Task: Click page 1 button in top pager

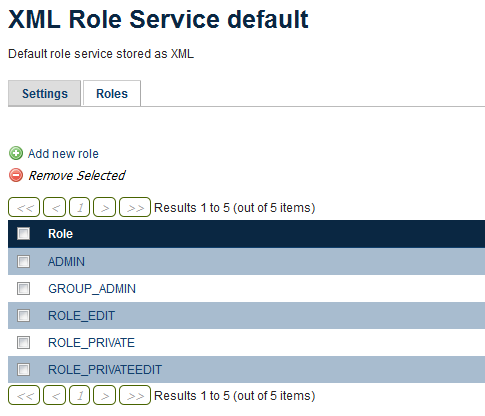Action: 80,207
